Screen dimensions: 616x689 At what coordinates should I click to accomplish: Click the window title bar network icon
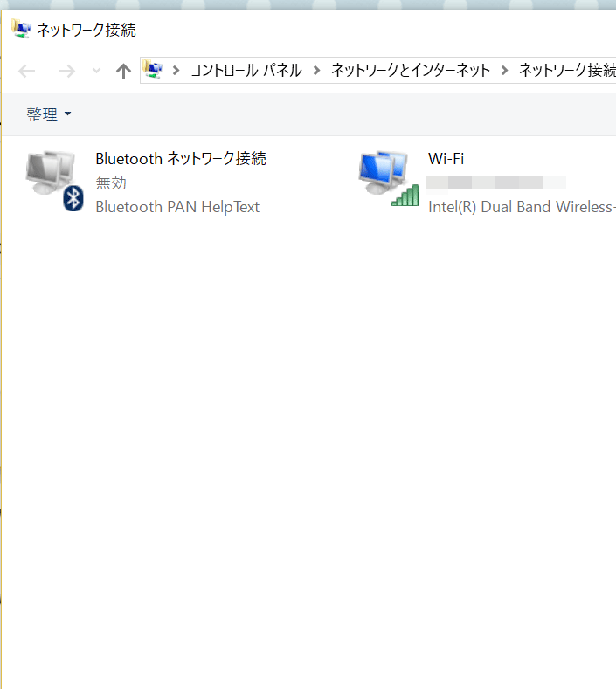[21, 29]
